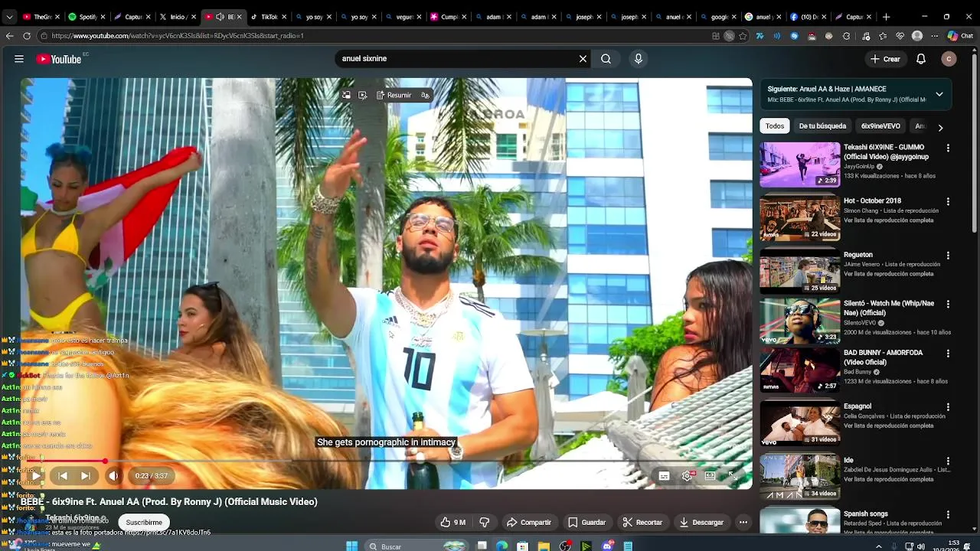The image size is (980, 551).
Task: Expand the Siguiente mix playlist panel
Action: click(939, 94)
